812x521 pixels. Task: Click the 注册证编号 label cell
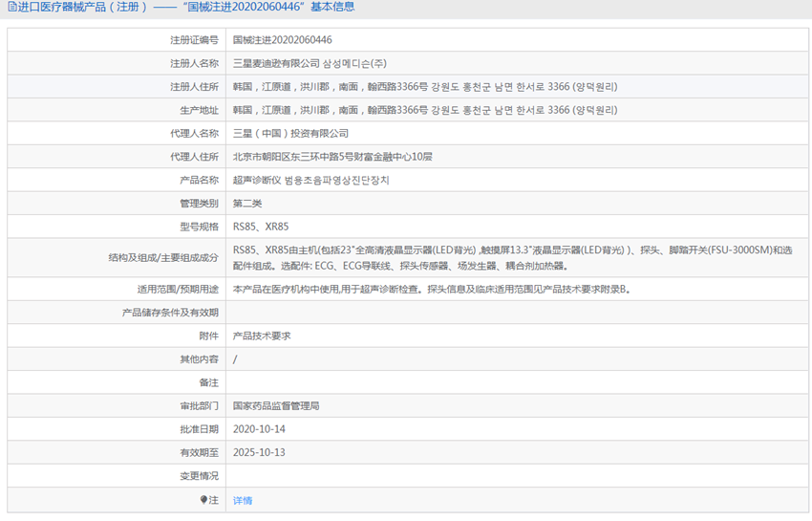click(194, 40)
